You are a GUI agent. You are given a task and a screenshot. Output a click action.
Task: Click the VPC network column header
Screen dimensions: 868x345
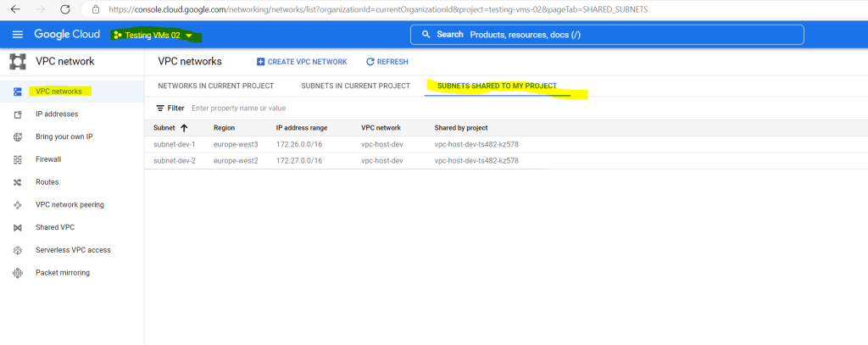pos(381,128)
